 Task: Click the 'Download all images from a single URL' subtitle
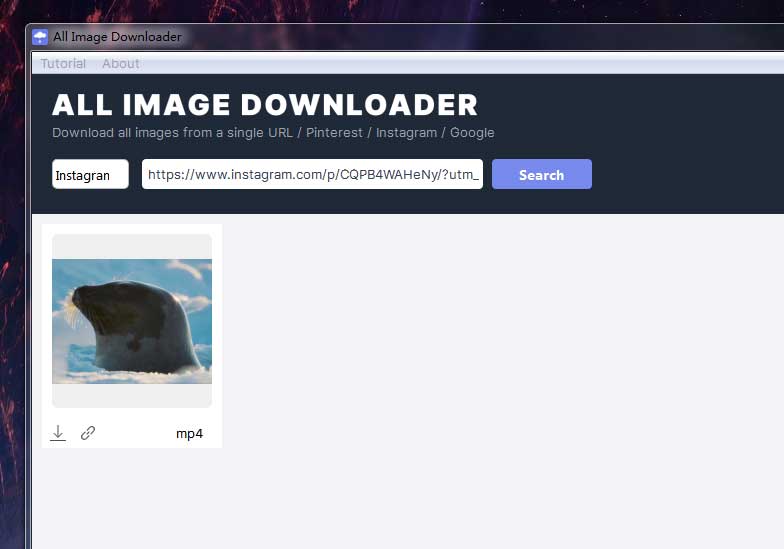[x=274, y=132]
